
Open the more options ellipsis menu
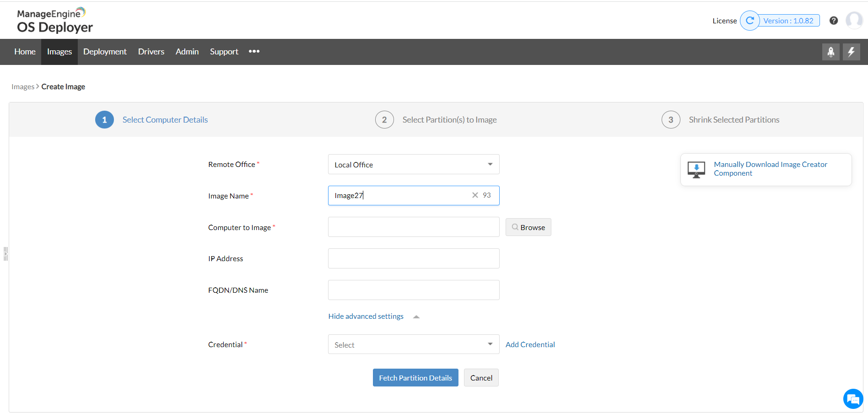coord(254,52)
